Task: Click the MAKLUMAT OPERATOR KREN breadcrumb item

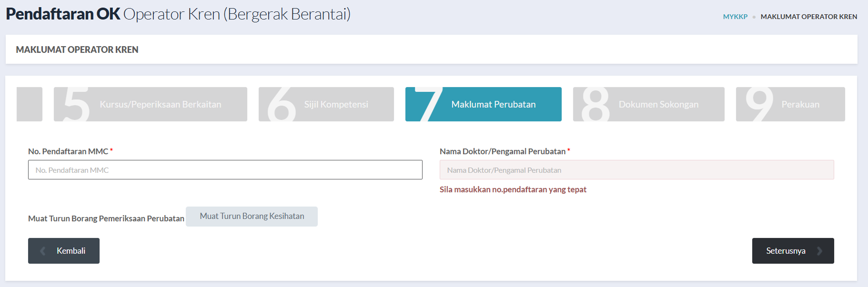Action: tap(808, 17)
